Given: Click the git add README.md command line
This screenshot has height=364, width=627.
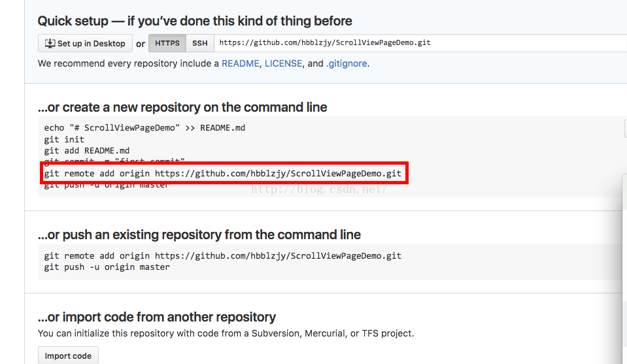Looking at the screenshot, I should point(87,151).
